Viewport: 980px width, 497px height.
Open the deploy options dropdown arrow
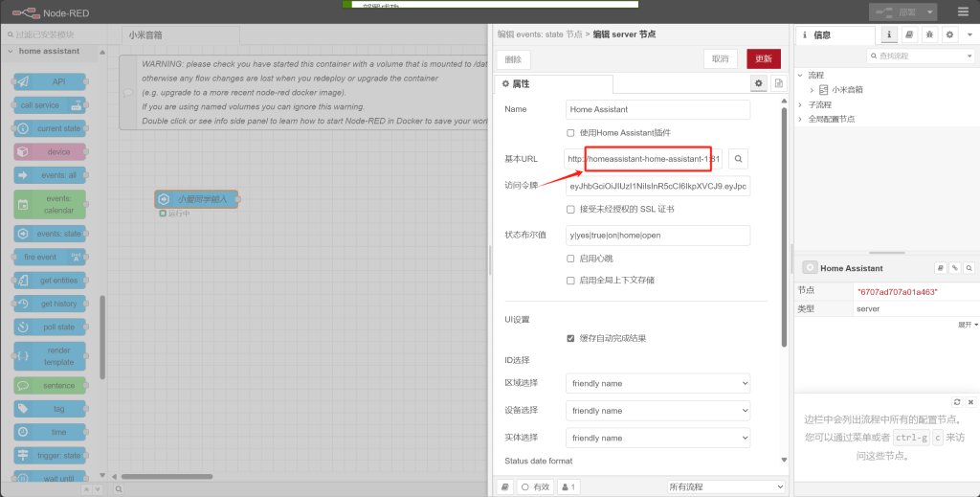pos(929,11)
